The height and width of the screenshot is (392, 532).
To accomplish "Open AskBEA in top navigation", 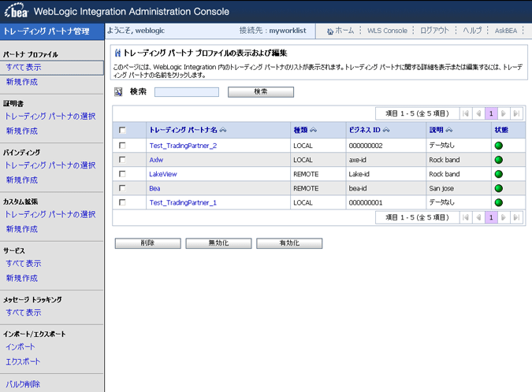I will [x=505, y=31].
